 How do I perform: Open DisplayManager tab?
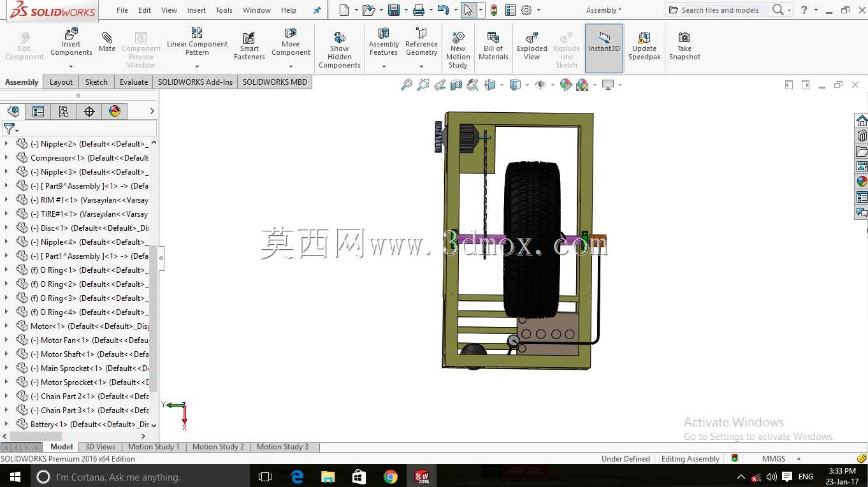point(115,112)
